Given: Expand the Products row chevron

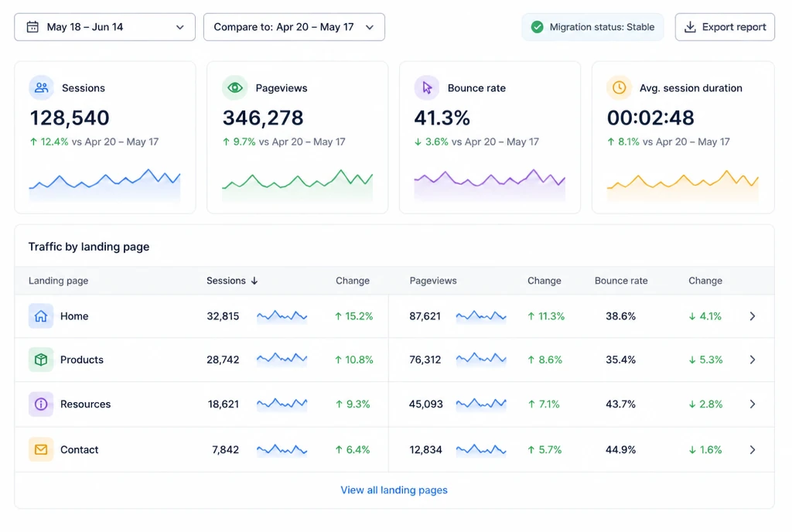Looking at the screenshot, I should pos(753,360).
